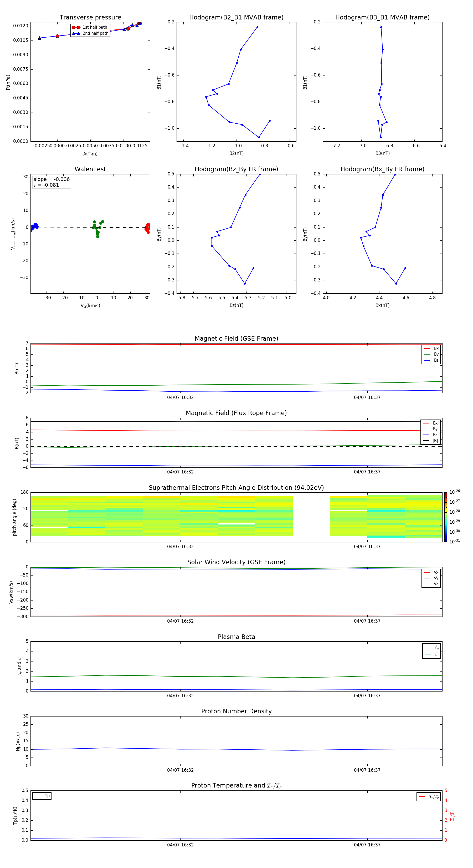The image size is (473, 868).
Task: Click the 'slope = -0.006' annotation
Action: (x=52, y=179)
